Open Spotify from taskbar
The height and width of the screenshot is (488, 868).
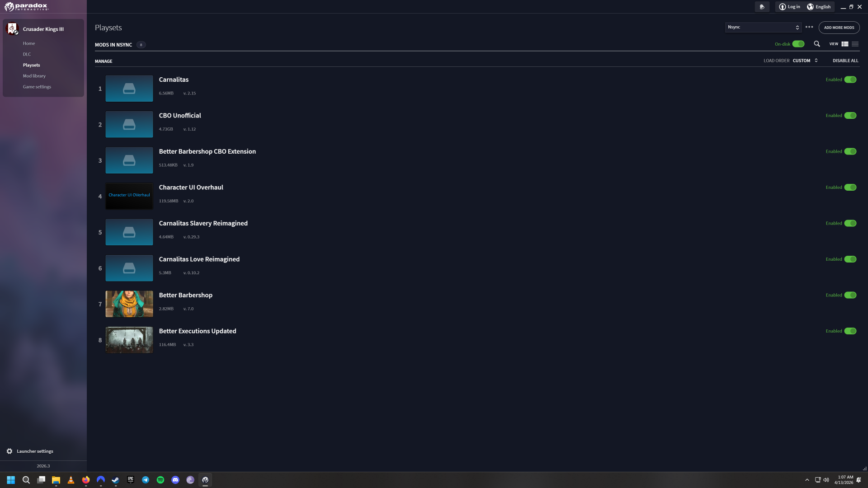pos(160,480)
